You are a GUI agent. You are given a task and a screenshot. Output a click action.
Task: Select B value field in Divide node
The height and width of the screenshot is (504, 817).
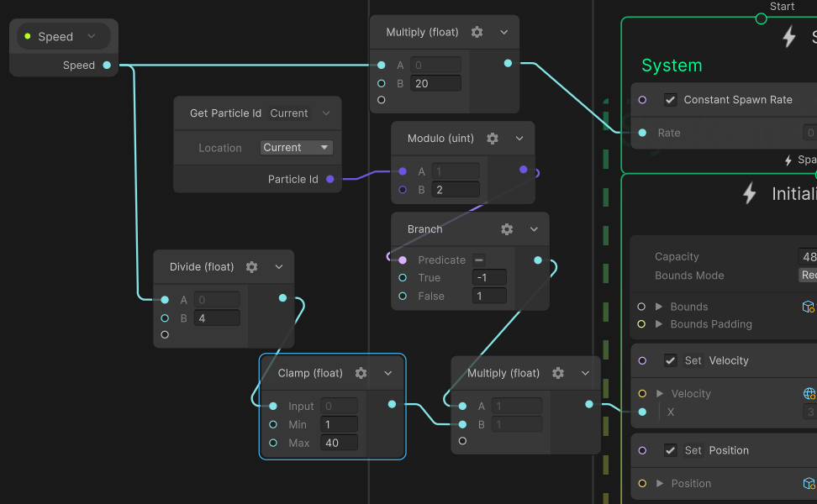pos(217,318)
